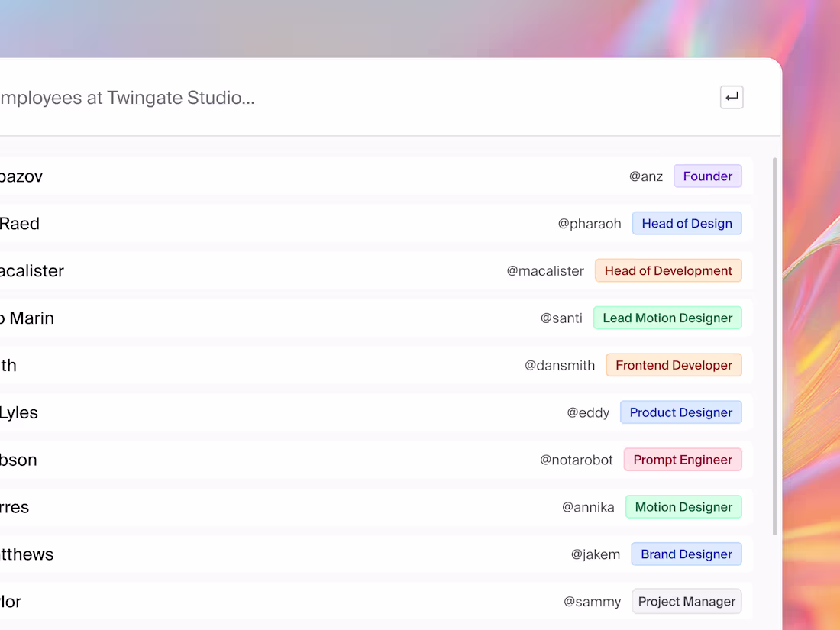
Task: Click the Motion Designer tag next to @annika
Action: 683,506
